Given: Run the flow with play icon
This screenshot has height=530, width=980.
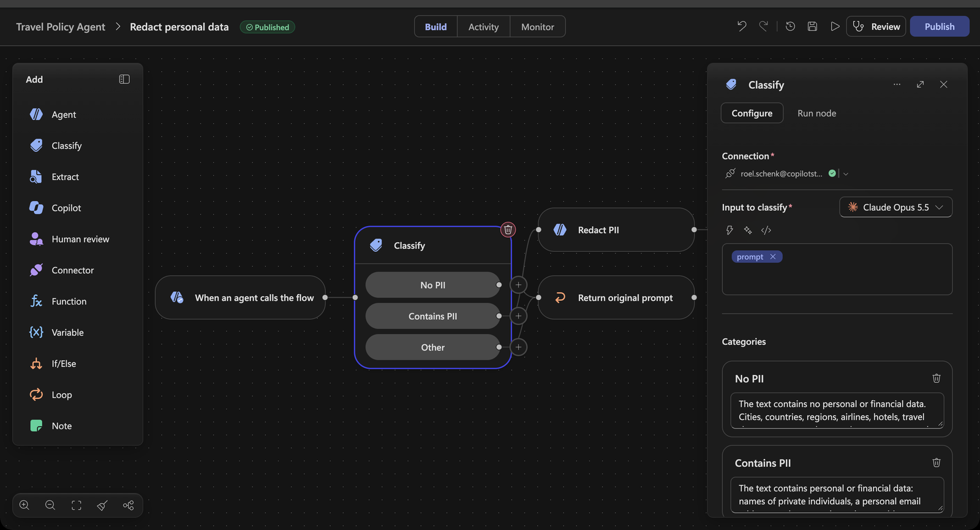Looking at the screenshot, I should 834,26.
